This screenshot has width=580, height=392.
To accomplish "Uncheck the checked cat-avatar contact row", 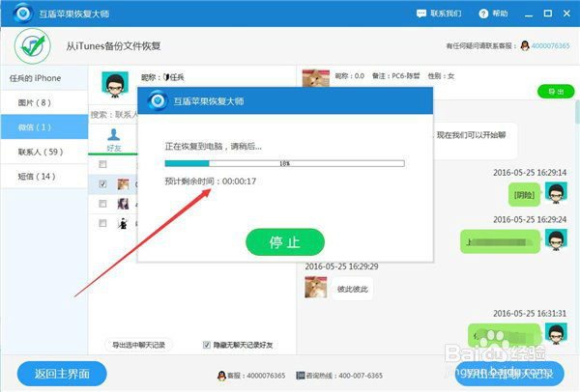I will click(x=102, y=183).
